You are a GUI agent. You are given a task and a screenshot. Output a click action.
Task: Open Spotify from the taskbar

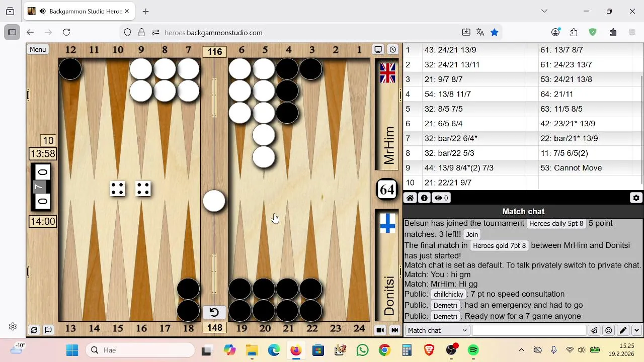point(473,350)
